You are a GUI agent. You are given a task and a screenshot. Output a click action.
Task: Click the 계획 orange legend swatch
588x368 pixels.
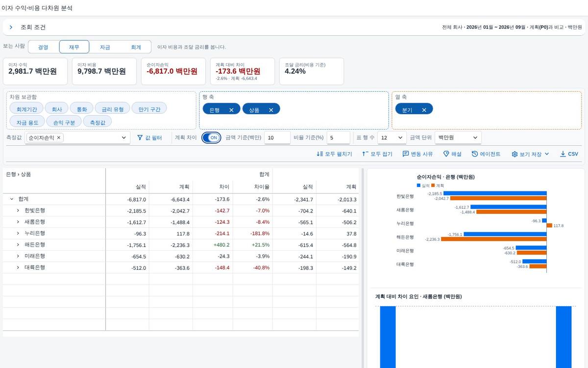point(433,185)
